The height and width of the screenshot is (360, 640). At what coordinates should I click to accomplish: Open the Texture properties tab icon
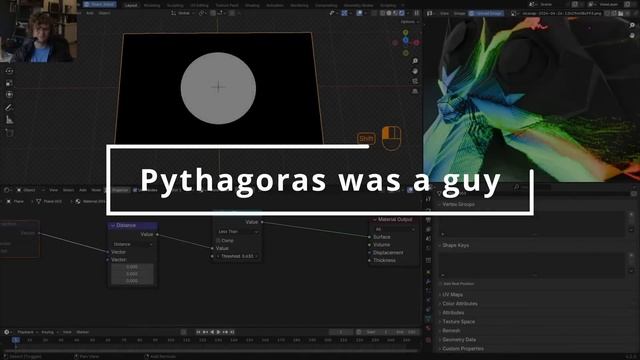pos(428,340)
